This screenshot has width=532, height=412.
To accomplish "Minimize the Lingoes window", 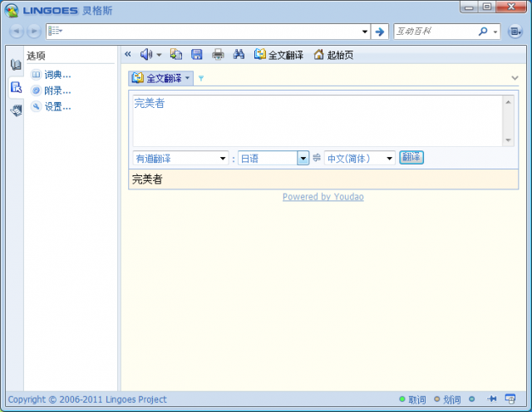I will click(x=469, y=7).
